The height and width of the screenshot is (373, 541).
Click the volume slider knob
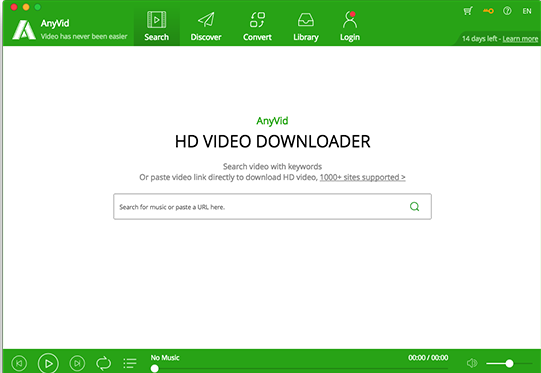tap(509, 363)
